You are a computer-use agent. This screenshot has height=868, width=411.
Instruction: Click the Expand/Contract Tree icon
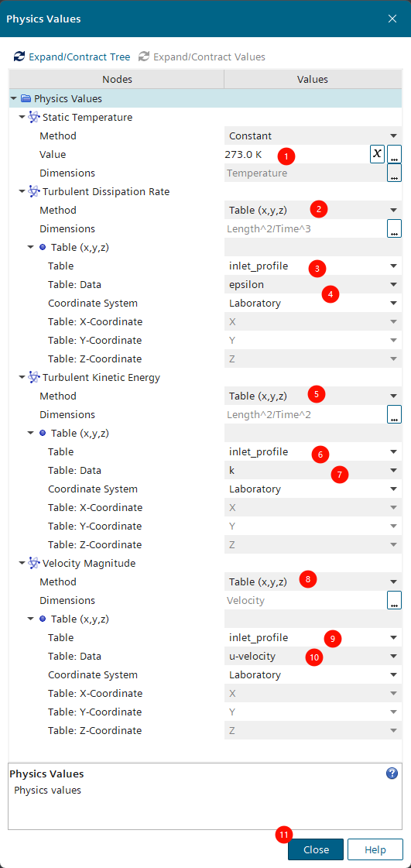(x=19, y=57)
